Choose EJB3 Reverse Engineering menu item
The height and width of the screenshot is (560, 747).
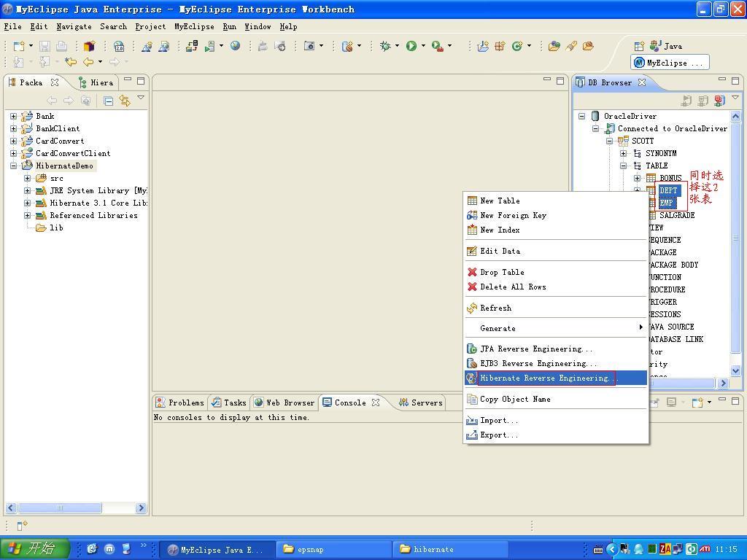click(x=555, y=363)
